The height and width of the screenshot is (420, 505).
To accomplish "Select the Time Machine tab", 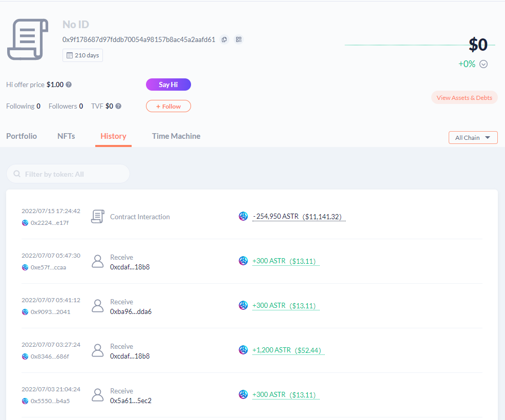I will click(x=176, y=136).
